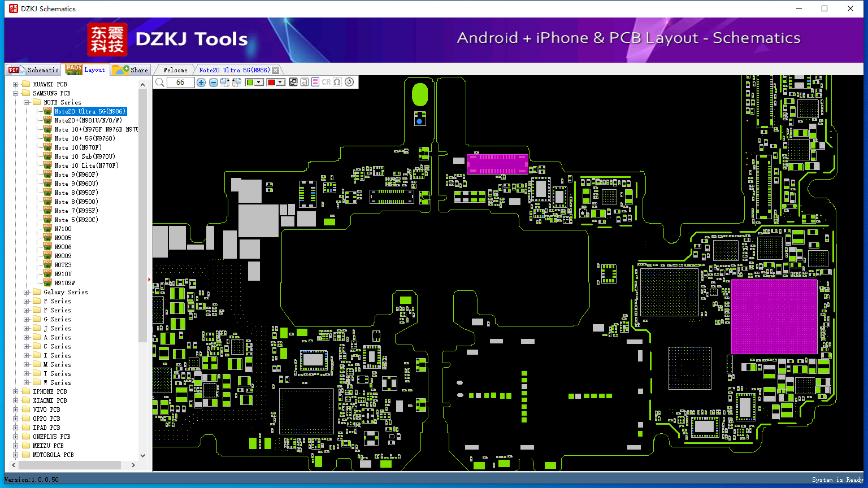Expand the Galaxy Series folder

tap(27, 292)
